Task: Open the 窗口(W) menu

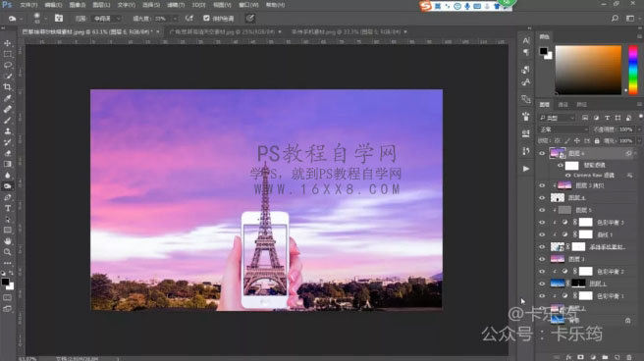Action: (249, 5)
